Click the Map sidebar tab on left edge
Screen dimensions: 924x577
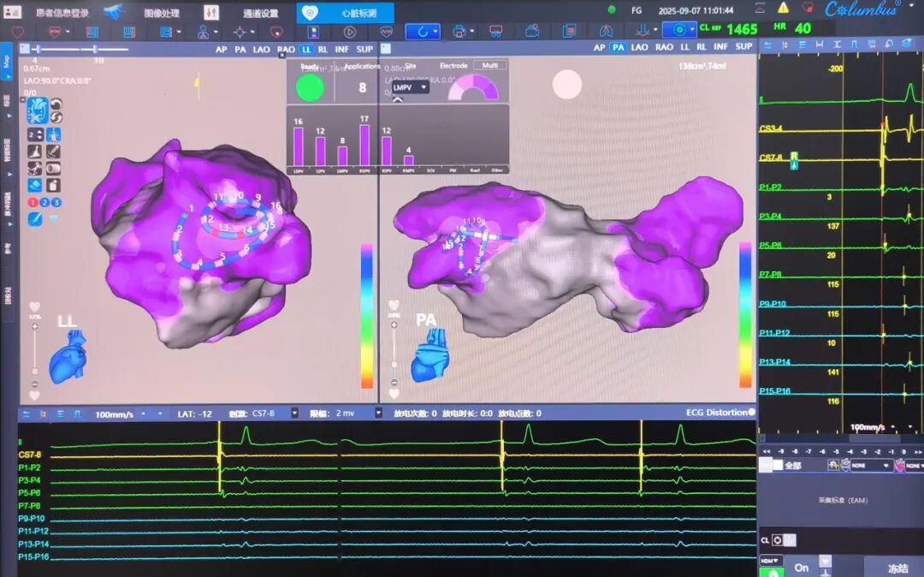click(7, 61)
